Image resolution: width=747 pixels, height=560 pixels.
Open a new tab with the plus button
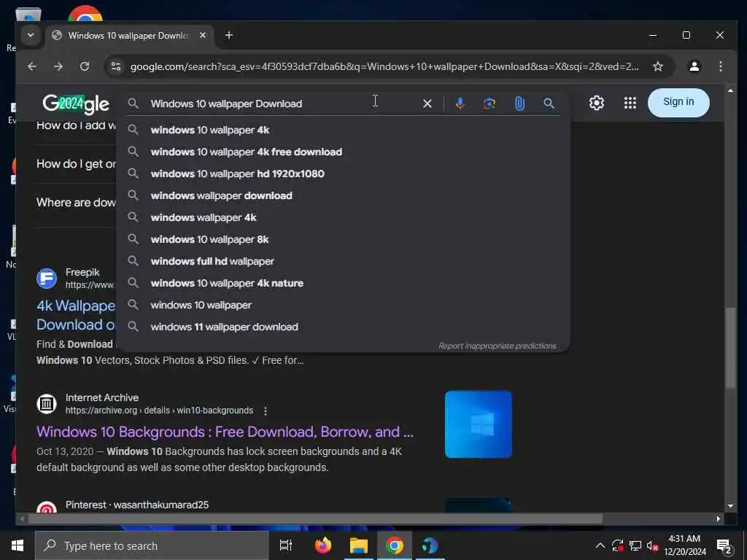click(x=228, y=35)
